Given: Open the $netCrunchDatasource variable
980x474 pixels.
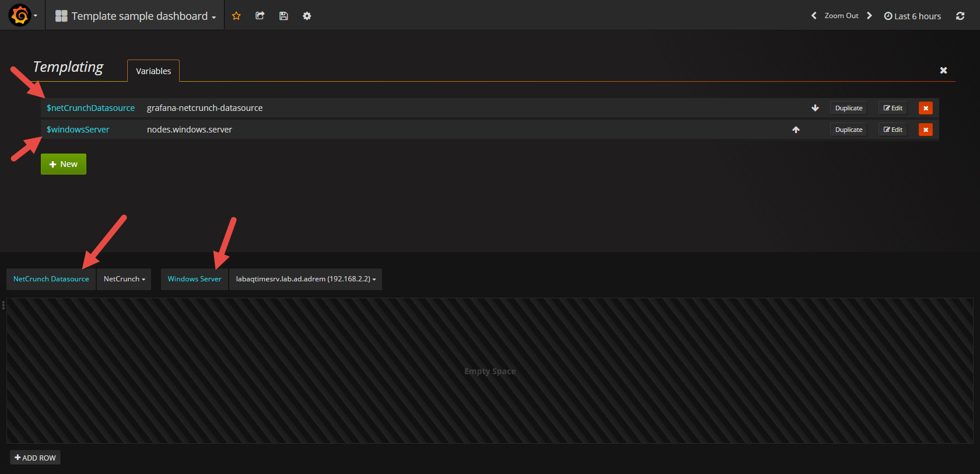Looking at the screenshot, I should pyautogui.click(x=90, y=108).
